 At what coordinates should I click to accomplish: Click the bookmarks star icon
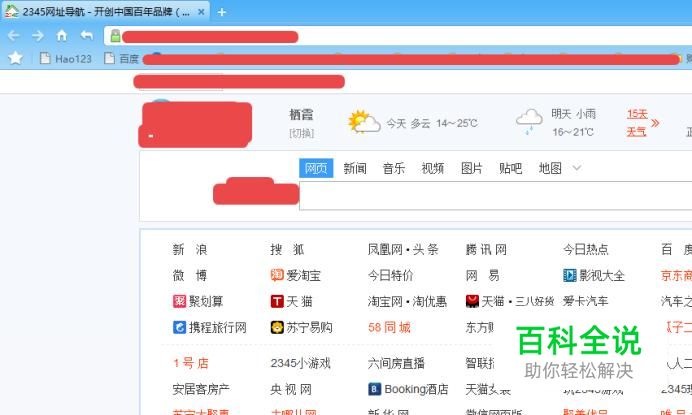[x=15, y=58]
